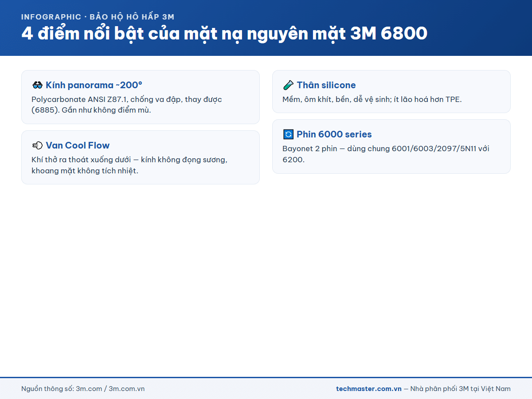Click the wind icon beside Van Cool Flow

(37, 145)
